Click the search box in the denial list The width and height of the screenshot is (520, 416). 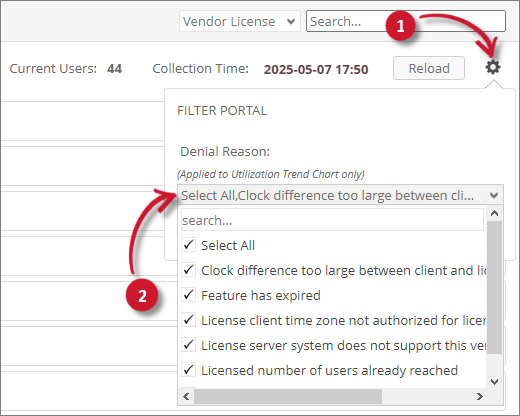tap(332, 220)
